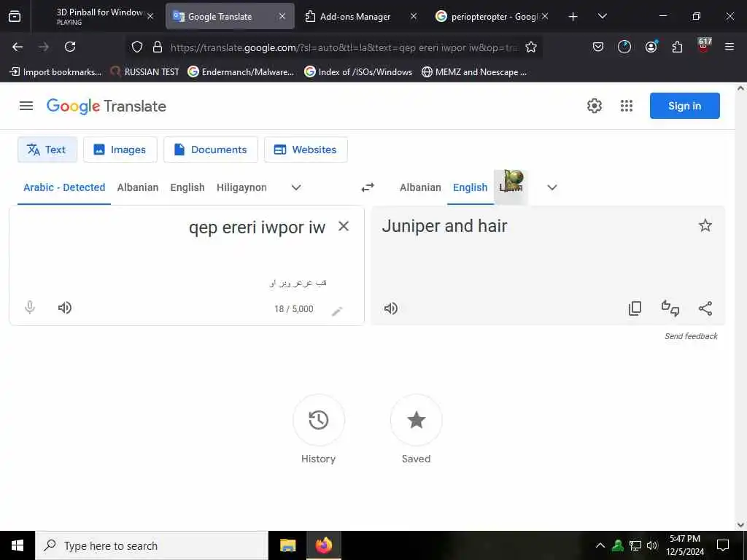The image size is (747, 560).
Task: Click the URL address bar
Action: (344, 47)
